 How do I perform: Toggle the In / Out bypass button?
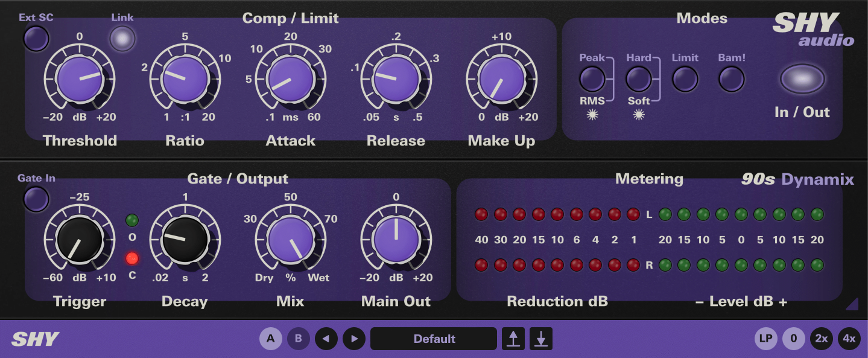(x=802, y=79)
